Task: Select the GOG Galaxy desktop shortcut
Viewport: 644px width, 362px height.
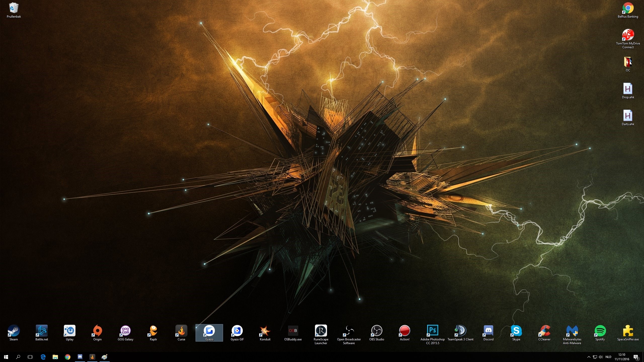Action: coord(125,333)
